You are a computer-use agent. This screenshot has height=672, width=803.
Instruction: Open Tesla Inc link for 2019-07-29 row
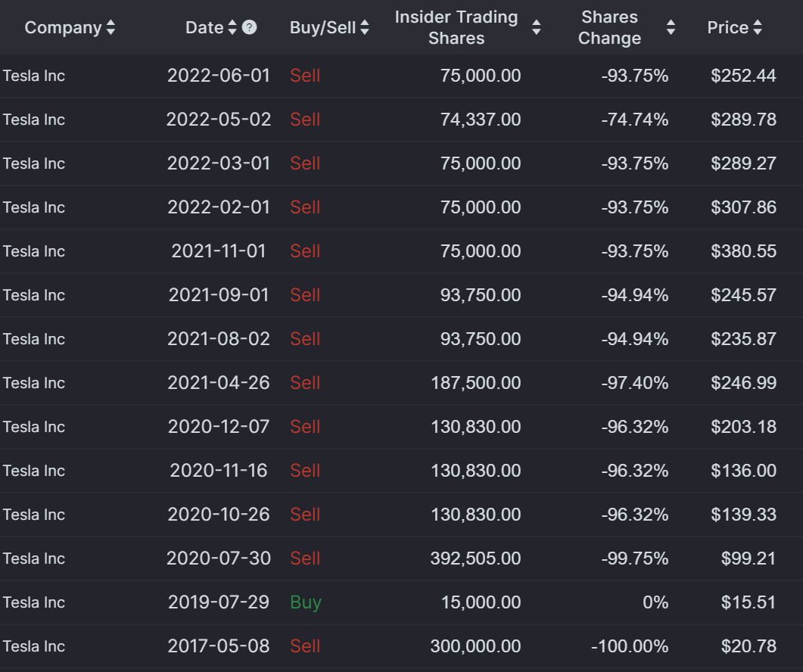click(x=34, y=602)
